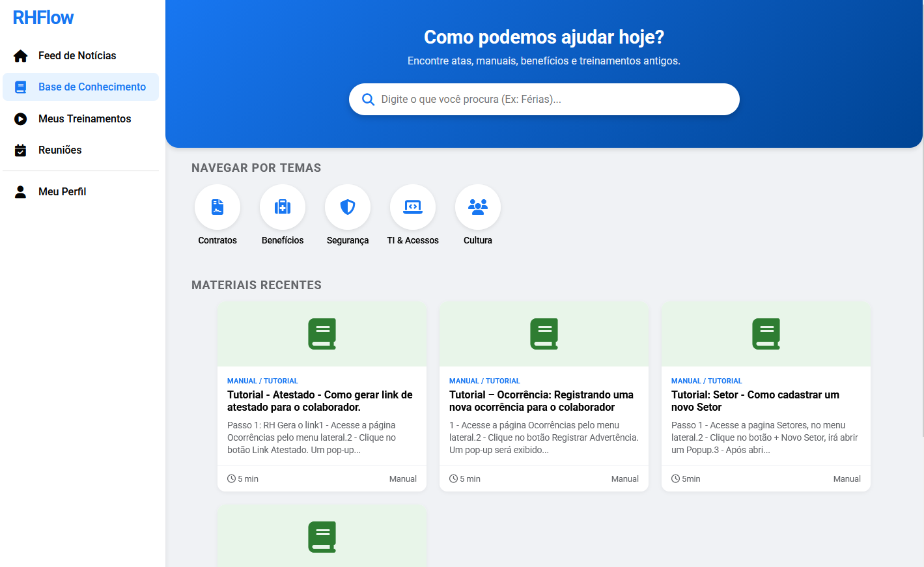Click the MANUAL / TUTORIAL label on Setor card

[707, 380]
